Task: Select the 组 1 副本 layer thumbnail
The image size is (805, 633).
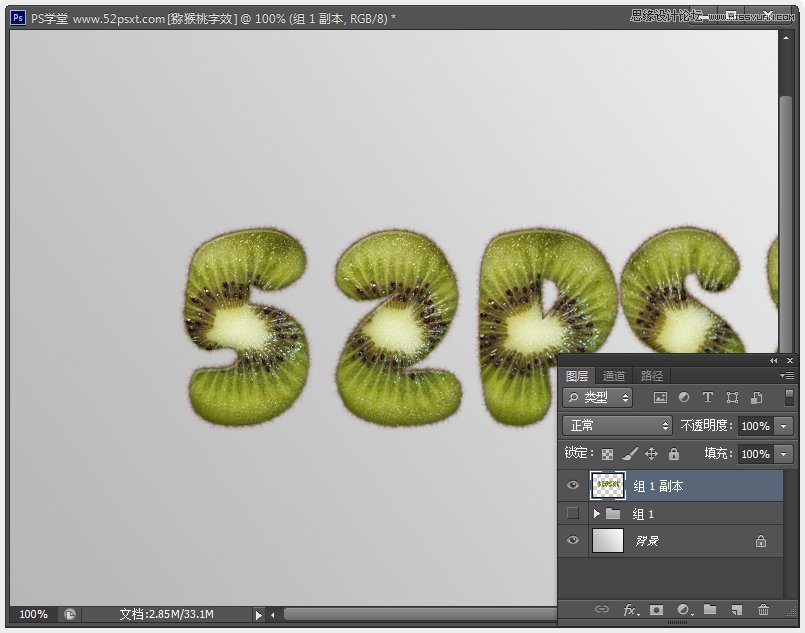Action: (x=608, y=486)
